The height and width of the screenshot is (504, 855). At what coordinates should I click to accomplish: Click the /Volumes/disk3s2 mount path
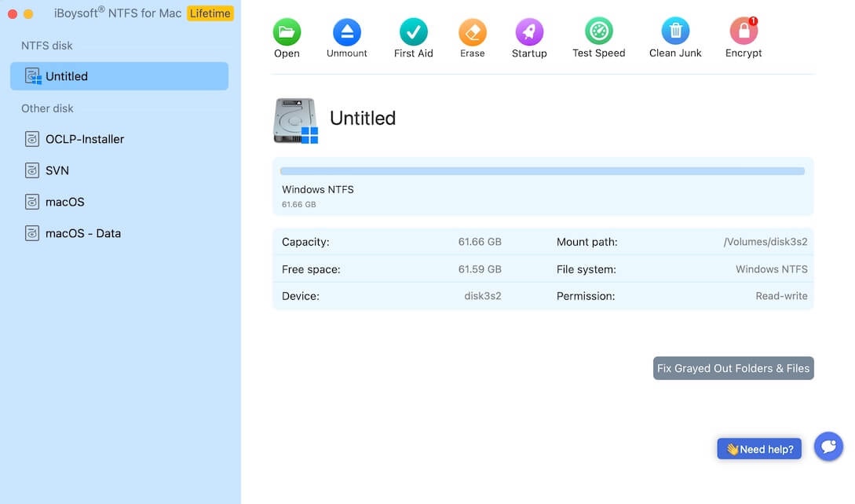765,242
